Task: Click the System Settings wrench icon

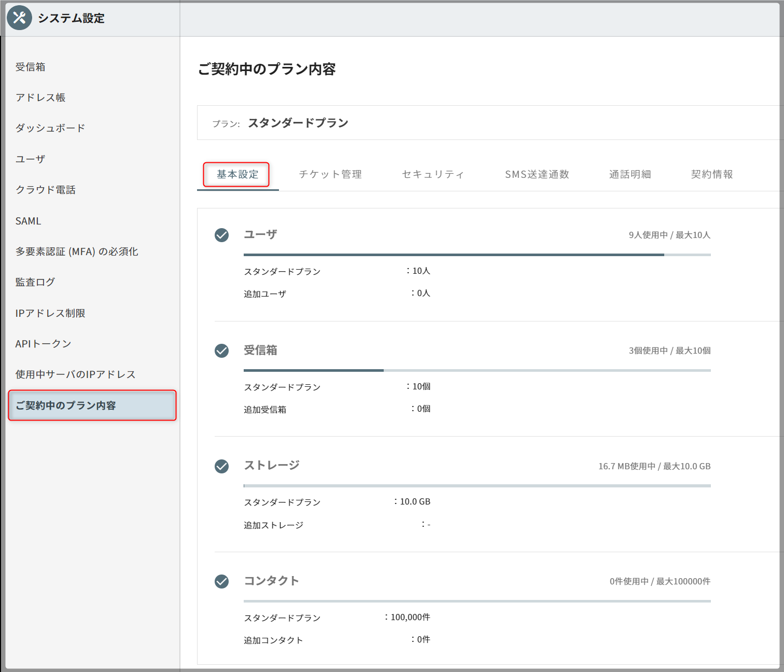Action: point(19,18)
